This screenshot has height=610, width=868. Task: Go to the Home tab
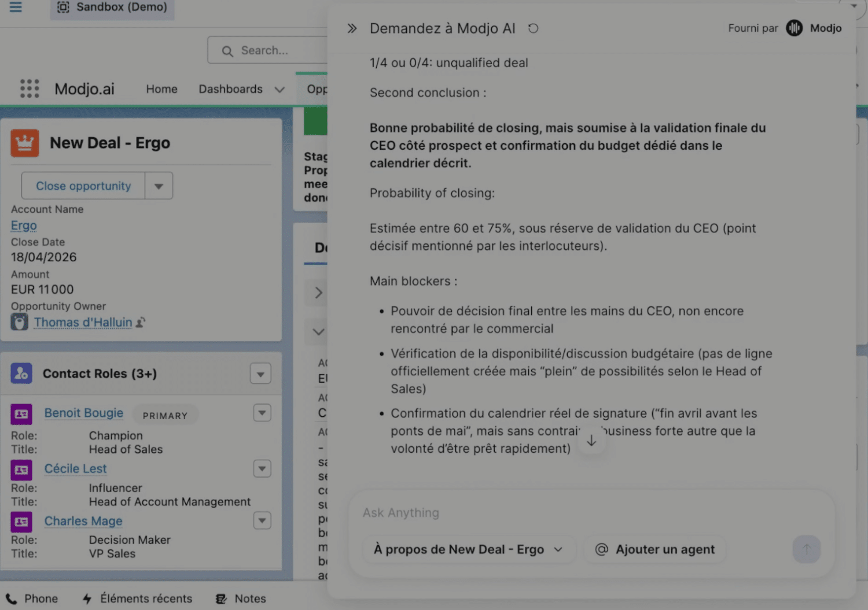161,89
